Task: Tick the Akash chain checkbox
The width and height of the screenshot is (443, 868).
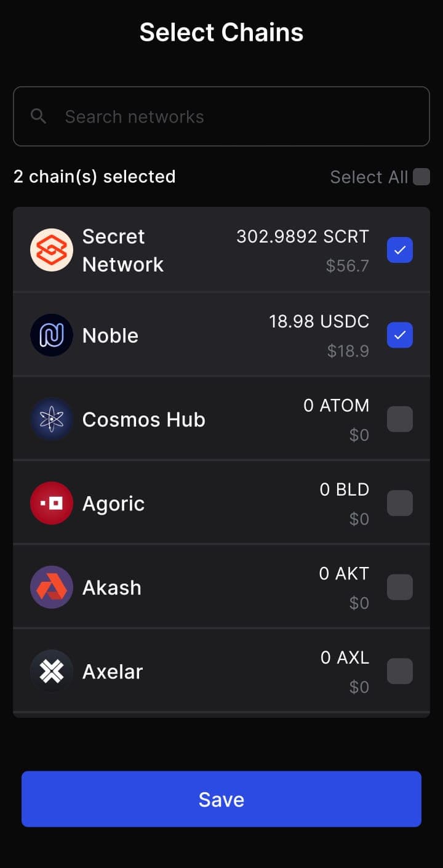Action: coord(400,587)
